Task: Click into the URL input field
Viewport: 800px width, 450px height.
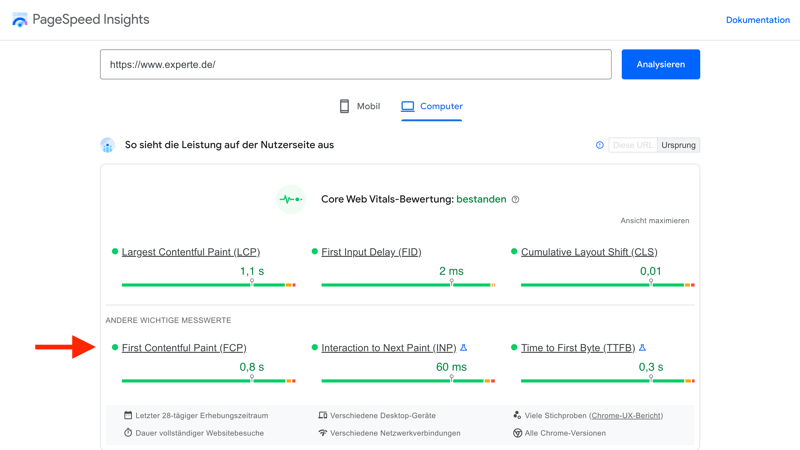Action: coord(355,65)
